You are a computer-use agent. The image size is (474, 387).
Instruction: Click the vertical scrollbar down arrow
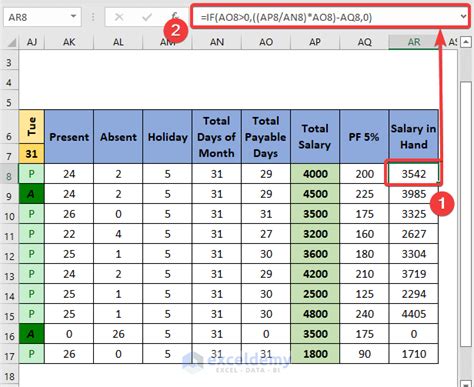click(466, 383)
